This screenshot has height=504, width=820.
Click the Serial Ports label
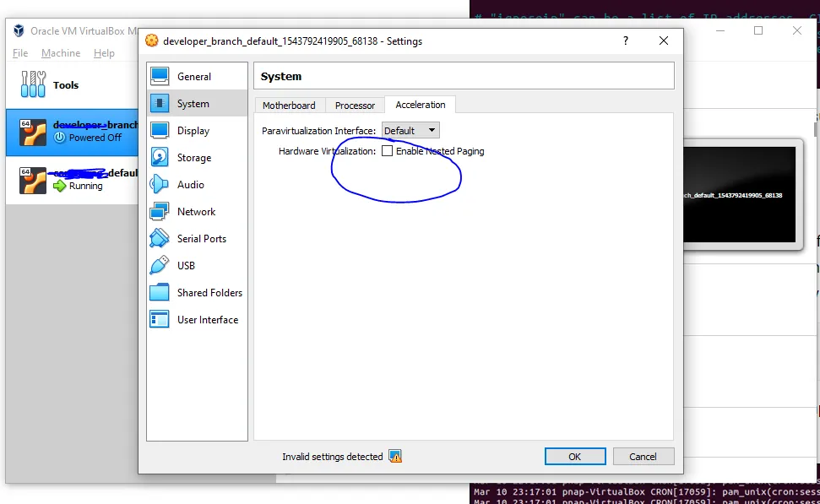click(x=202, y=238)
